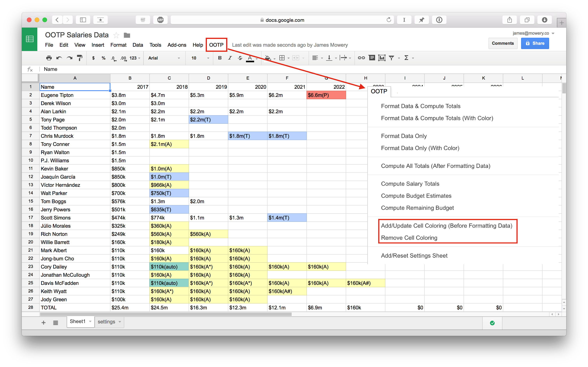
Task: Open text wrapping options
Action: coord(343,58)
